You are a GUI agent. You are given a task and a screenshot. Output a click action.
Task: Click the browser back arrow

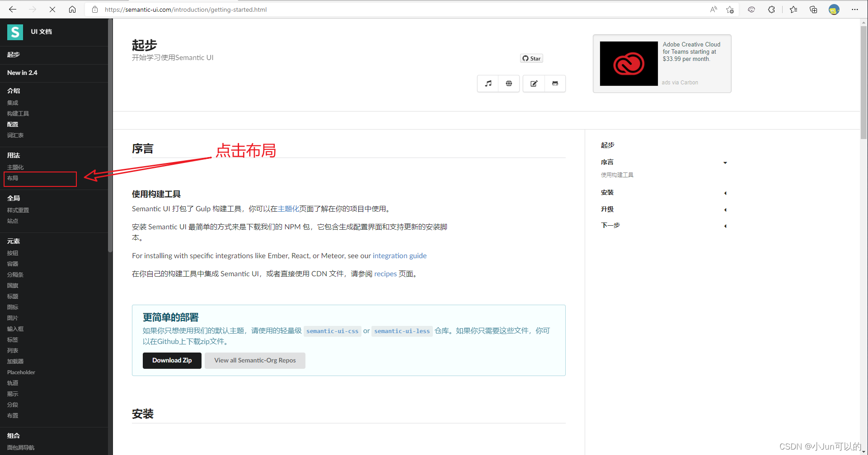click(x=13, y=9)
